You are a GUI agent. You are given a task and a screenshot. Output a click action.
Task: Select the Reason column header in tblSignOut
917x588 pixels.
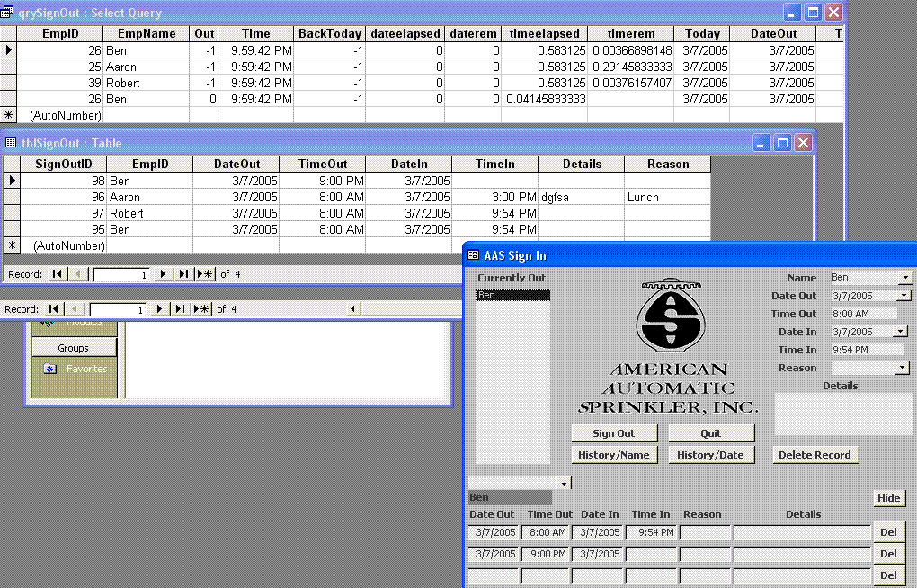668,164
